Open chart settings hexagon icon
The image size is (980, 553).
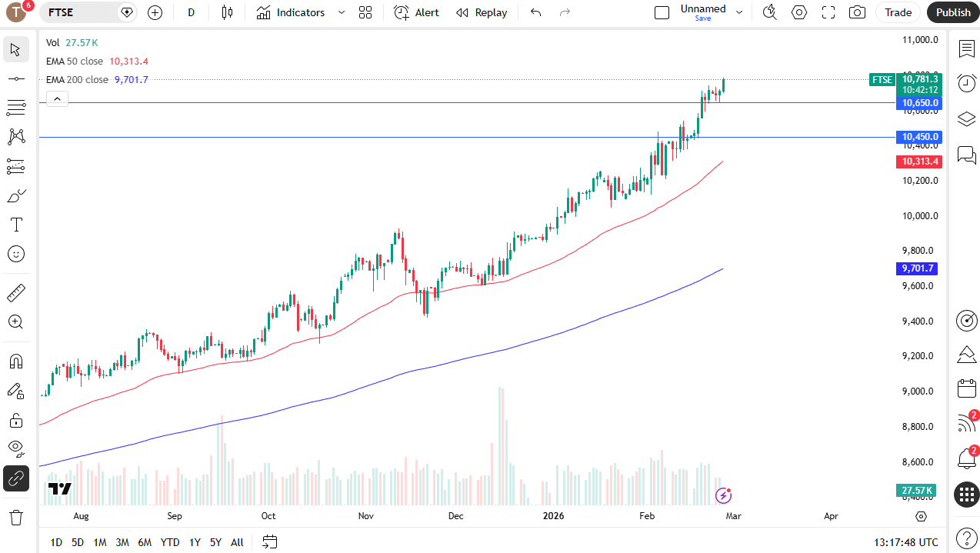coord(799,12)
